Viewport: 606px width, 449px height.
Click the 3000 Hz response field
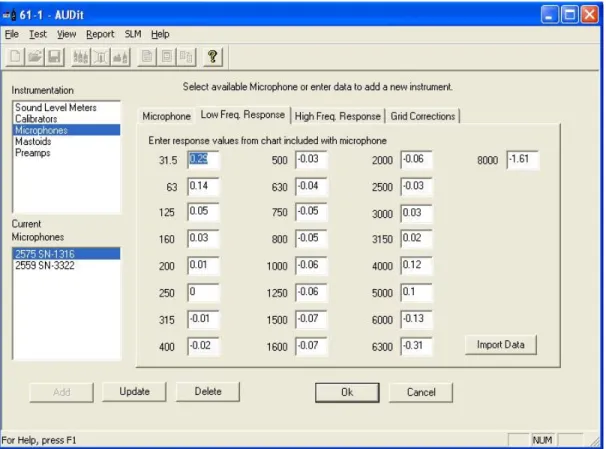[x=417, y=213]
